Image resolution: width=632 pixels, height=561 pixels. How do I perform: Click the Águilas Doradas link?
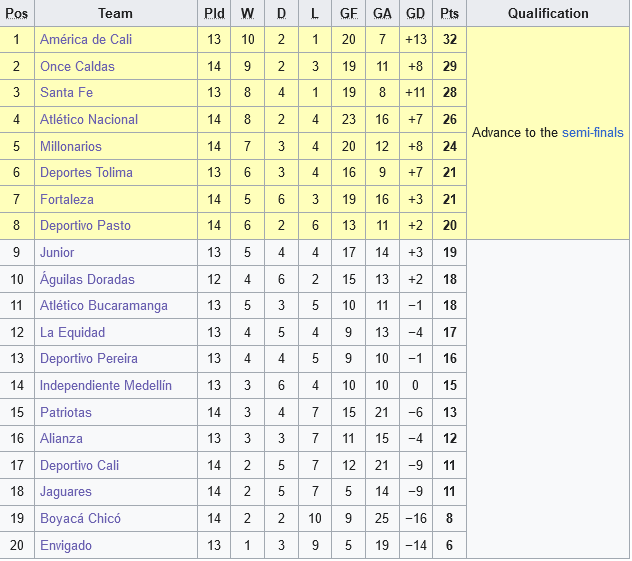(87, 279)
